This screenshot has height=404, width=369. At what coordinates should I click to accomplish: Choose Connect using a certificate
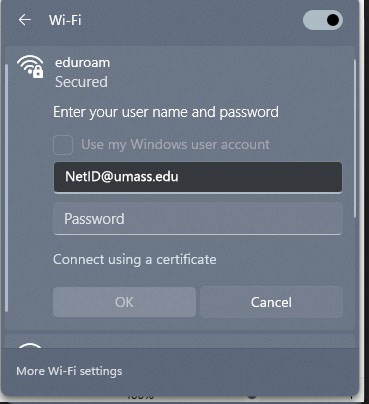pos(135,260)
